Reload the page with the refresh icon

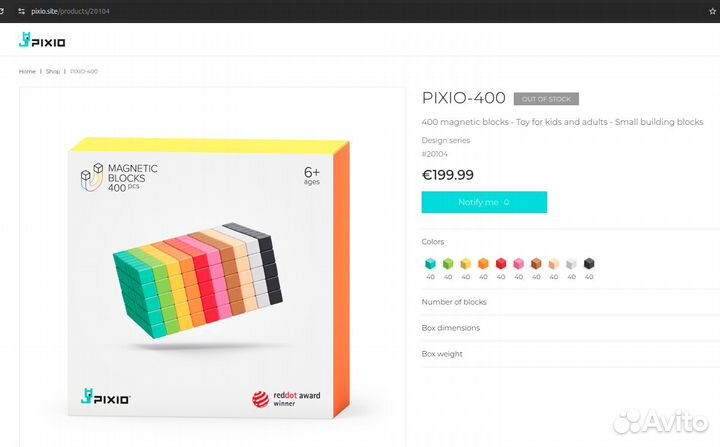pyautogui.click(x=2, y=11)
